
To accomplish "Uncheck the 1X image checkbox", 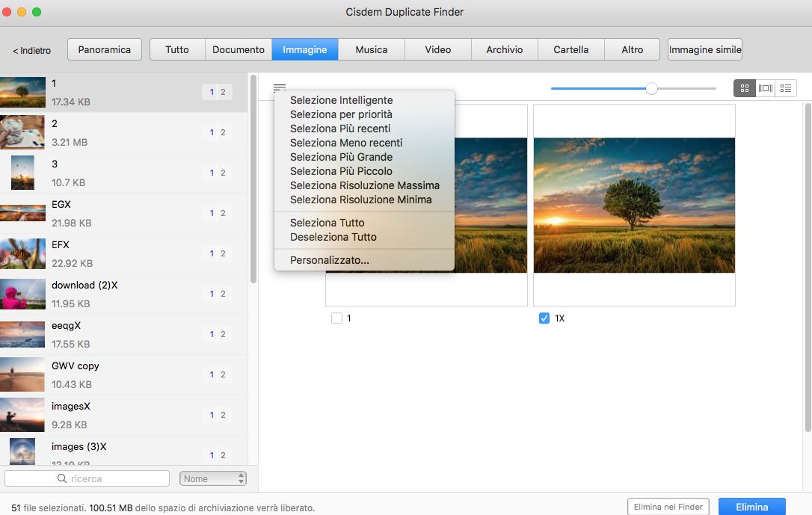I will 544,318.
